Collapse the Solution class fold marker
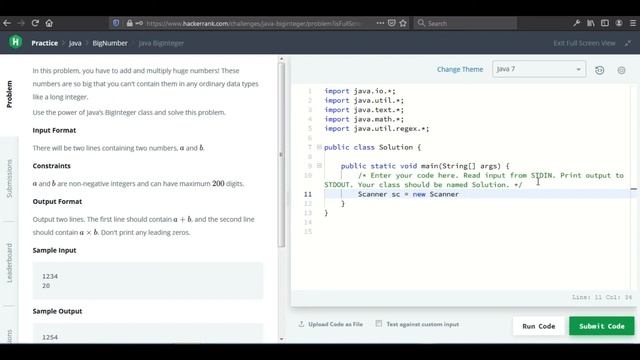Viewport: 640px width, 360px height. [319, 147]
